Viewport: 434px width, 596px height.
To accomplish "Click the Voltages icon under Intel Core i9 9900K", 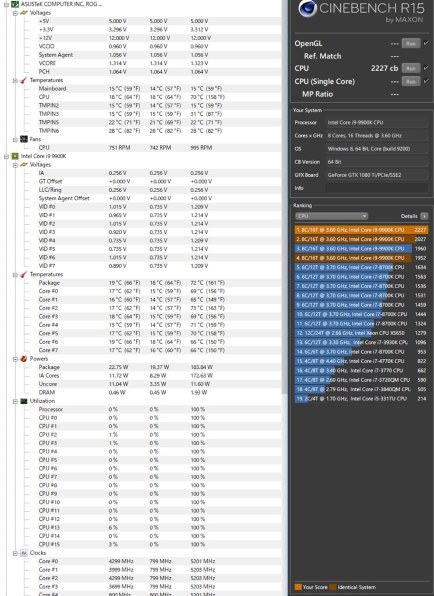I will (x=24, y=165).
